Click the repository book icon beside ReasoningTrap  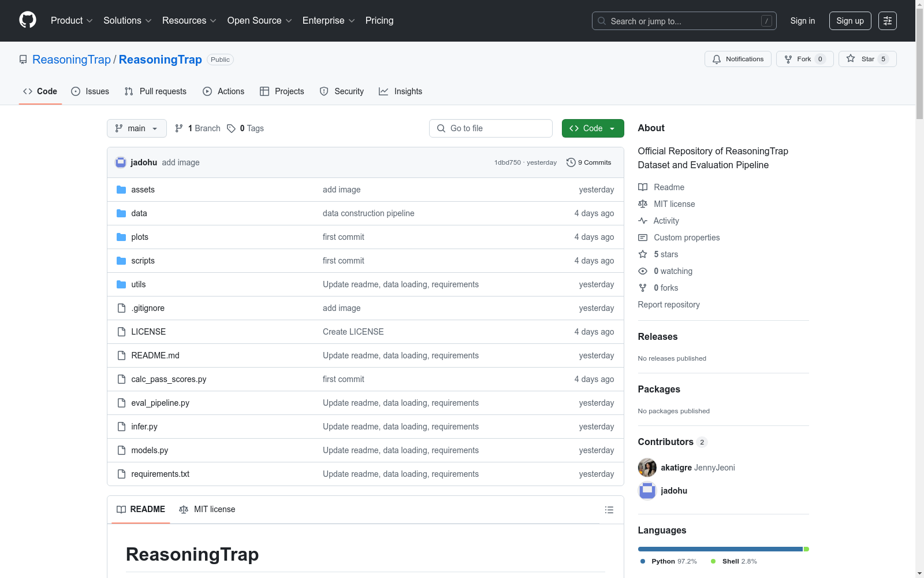tap(23, 60)
